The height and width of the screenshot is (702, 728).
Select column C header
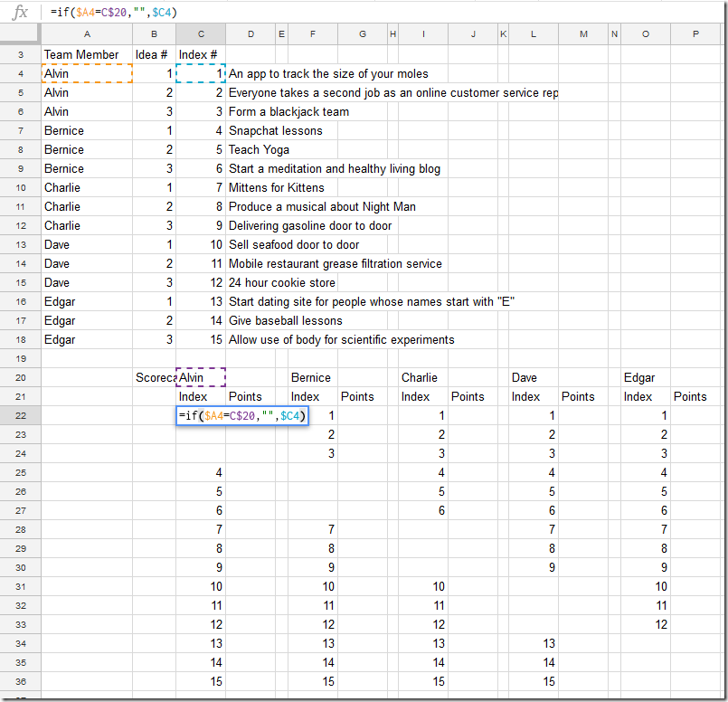[x=201, y=33]
